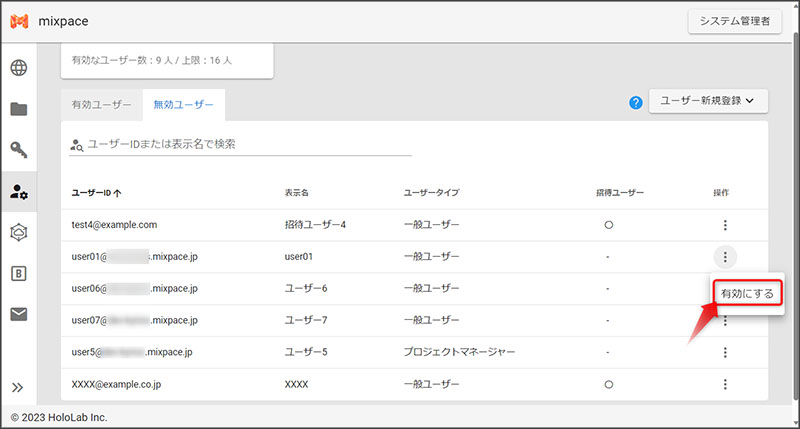The width and height of the screenshot is (800, 429).
Task: Select the 無効ユーザー tab
Action: [183, 104]
